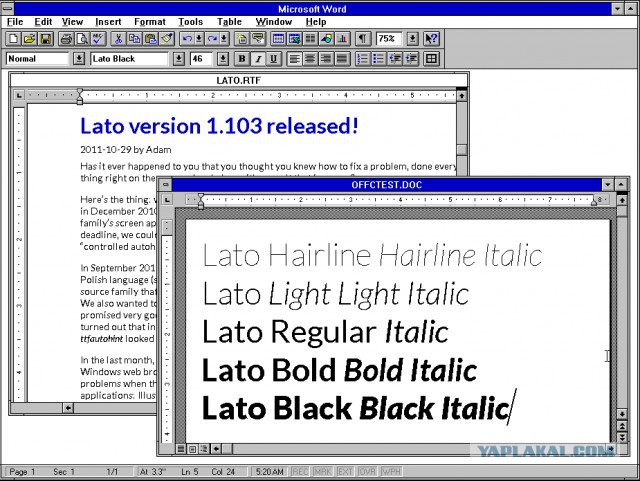This screenshot has height=481, width=640.
Task: Select the Format Painter brush icon
Action: tap(167, 39)
